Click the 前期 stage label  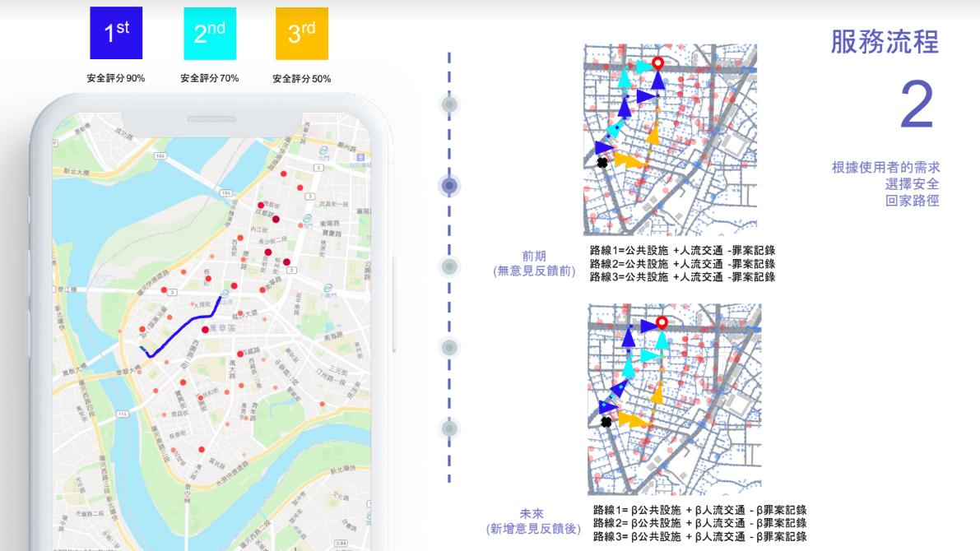[x=534, y=256]
